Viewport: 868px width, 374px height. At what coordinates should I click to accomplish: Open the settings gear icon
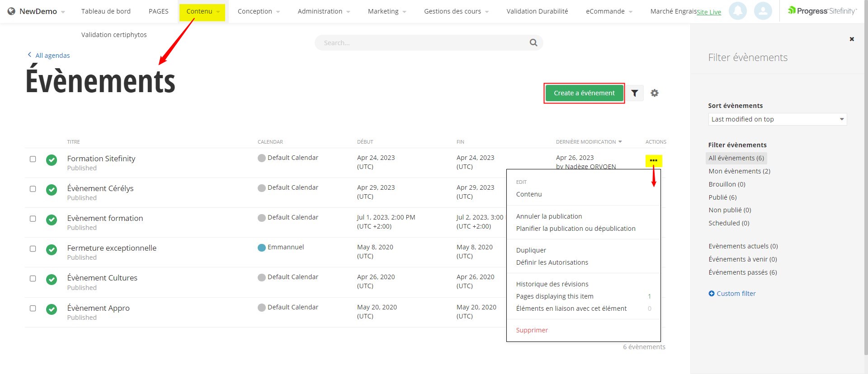pos(654,93)
